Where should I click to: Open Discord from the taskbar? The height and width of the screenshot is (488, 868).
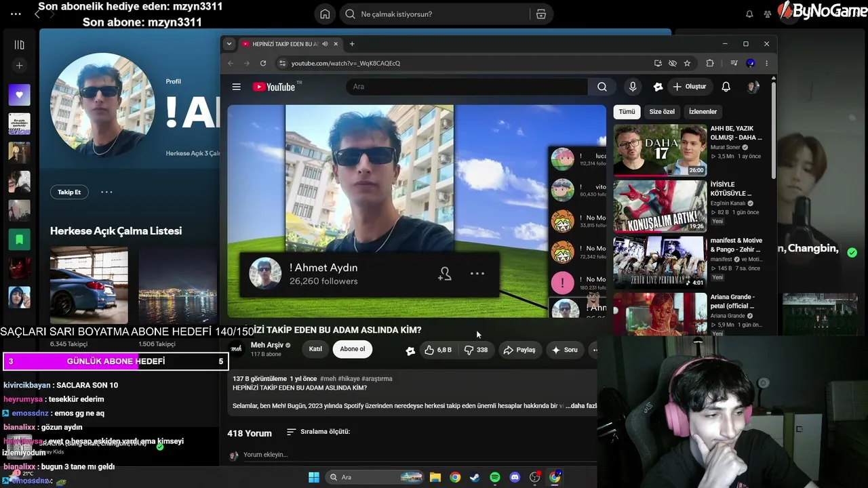click(515, 477)
